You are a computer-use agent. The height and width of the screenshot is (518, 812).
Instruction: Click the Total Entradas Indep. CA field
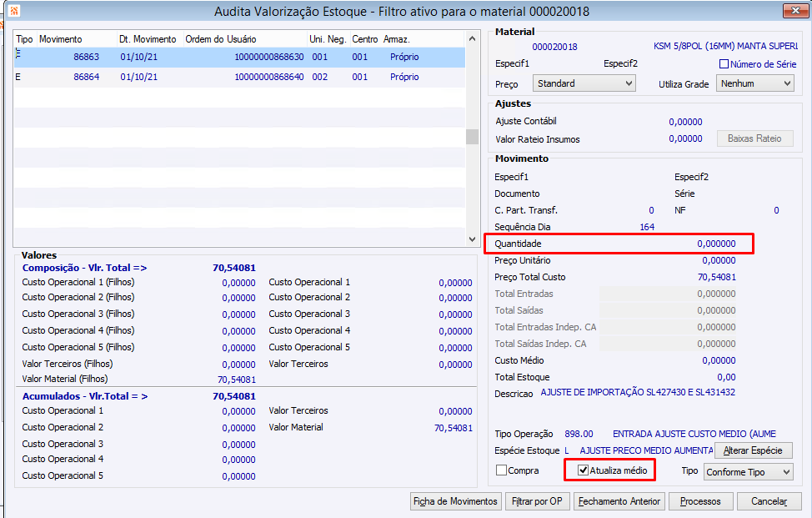tap(668, 327)
